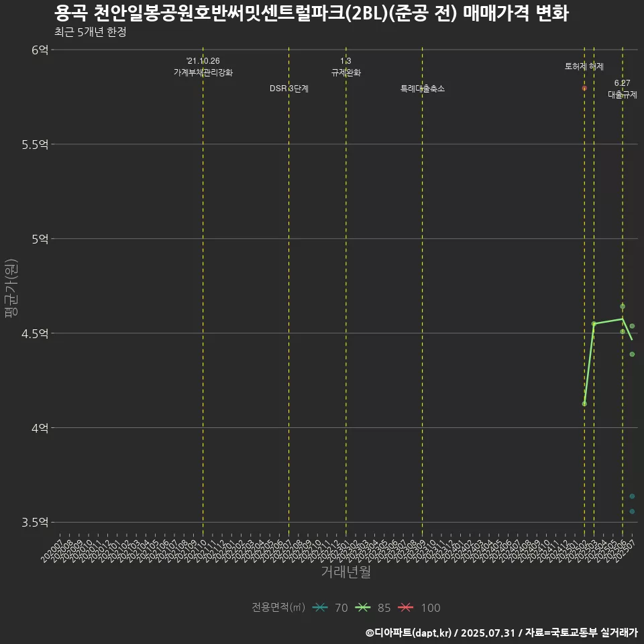644x644 pixels.
Task: Click the '전용면적(㎡)' legend title
Action: (278, 608)
